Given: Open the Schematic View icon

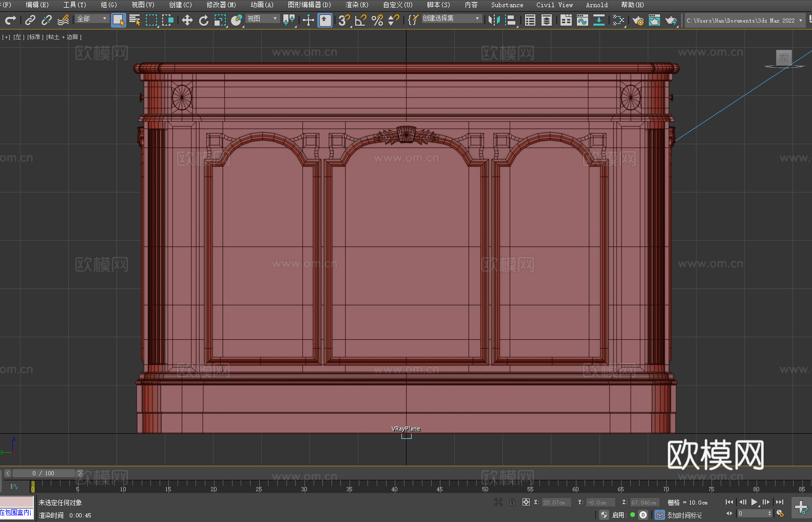Looking at the screenshot, I should (x=599, y=20).
